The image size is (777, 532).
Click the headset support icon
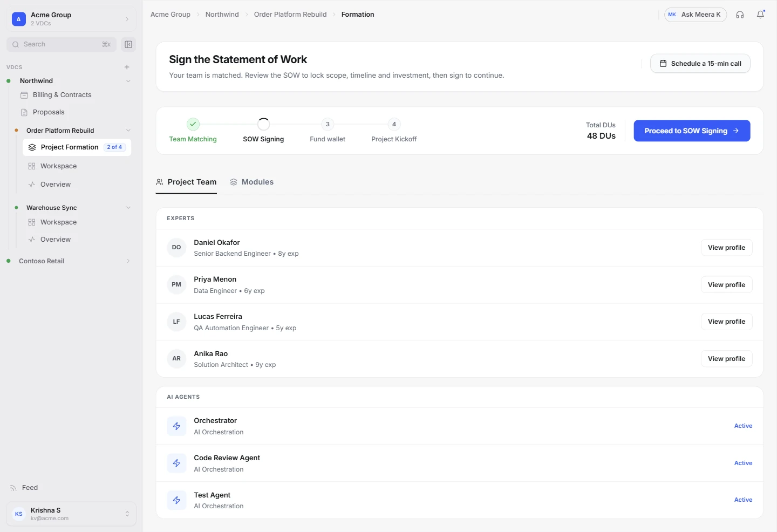(740, 15)
